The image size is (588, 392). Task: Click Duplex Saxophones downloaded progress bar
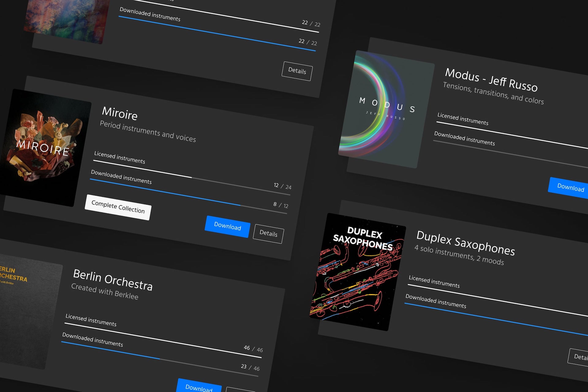[x=496, y=319]
